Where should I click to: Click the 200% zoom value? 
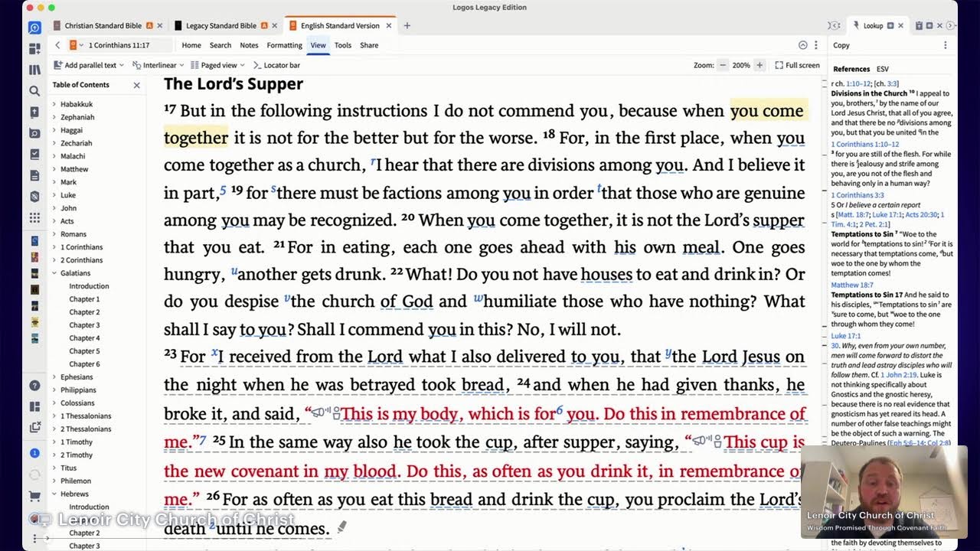tap(740, 66)
